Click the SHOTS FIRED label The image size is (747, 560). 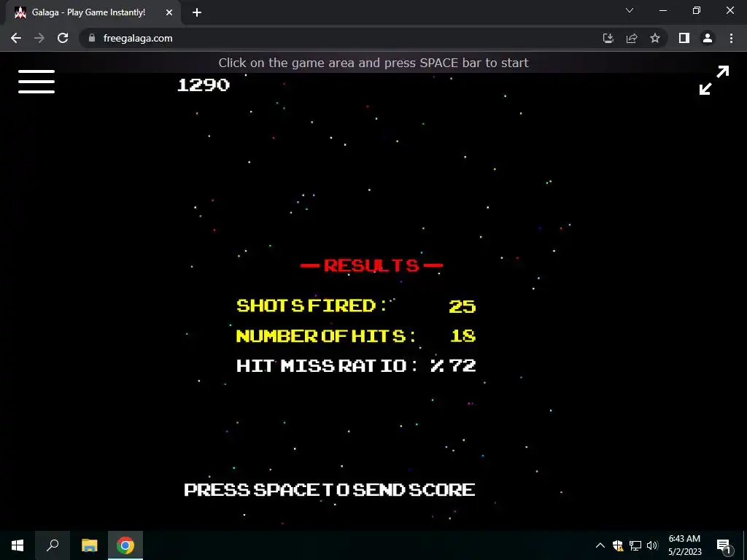(x=312, y=306)
